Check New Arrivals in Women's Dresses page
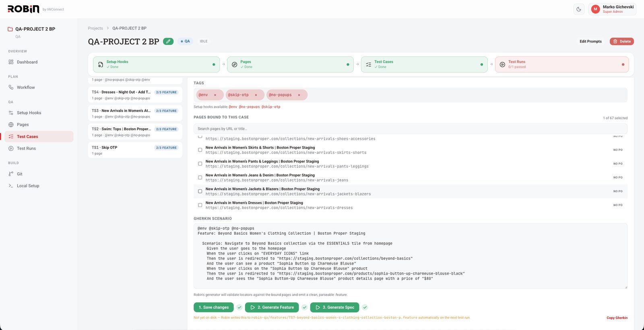This screenshot has height=330, width=644. pyautogui.click(x=200, y=205)
